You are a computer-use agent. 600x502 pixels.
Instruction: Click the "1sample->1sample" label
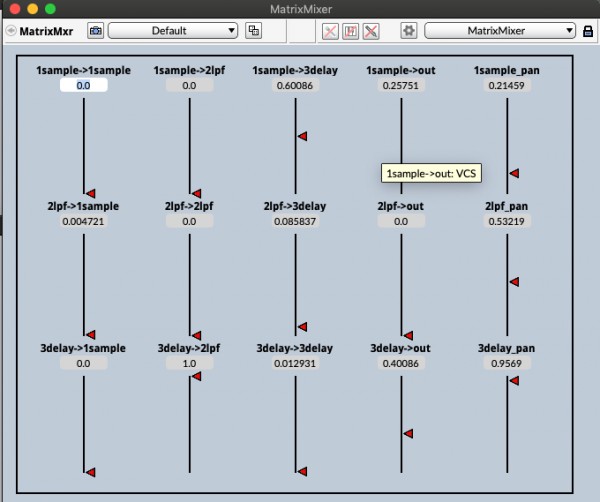pos(83,70)
